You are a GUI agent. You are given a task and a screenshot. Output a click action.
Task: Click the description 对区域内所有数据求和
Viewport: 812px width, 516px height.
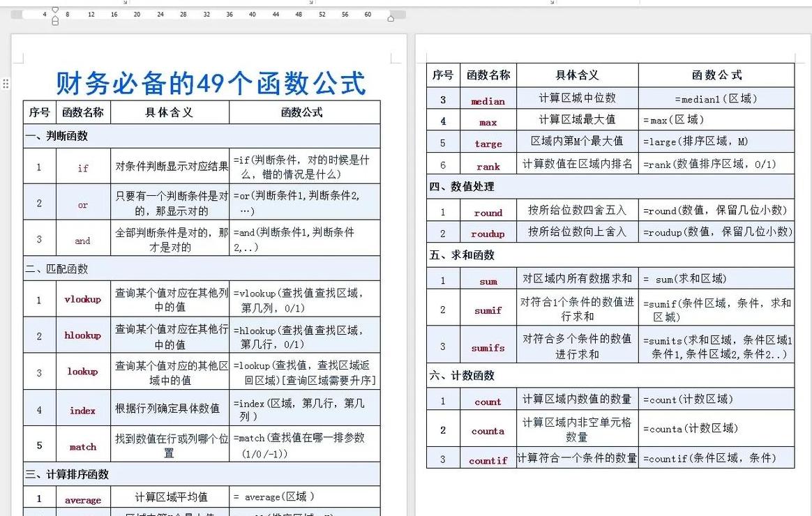[578, 278]
